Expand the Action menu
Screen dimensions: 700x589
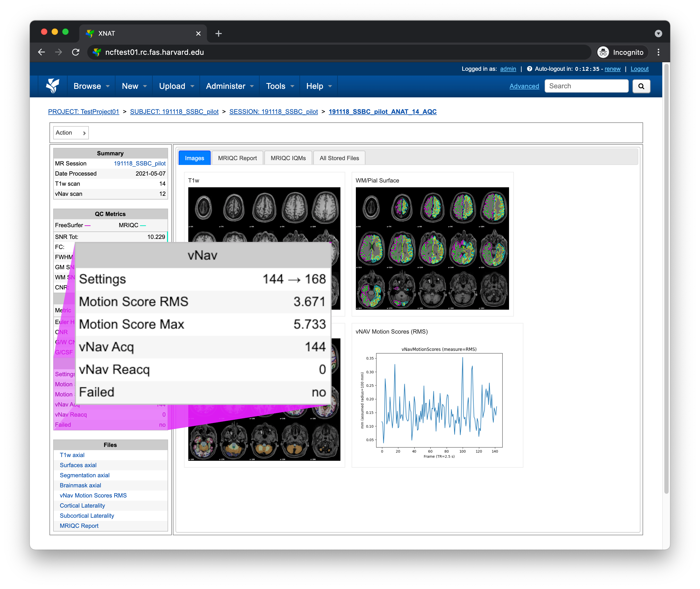(x=71, y=132)
